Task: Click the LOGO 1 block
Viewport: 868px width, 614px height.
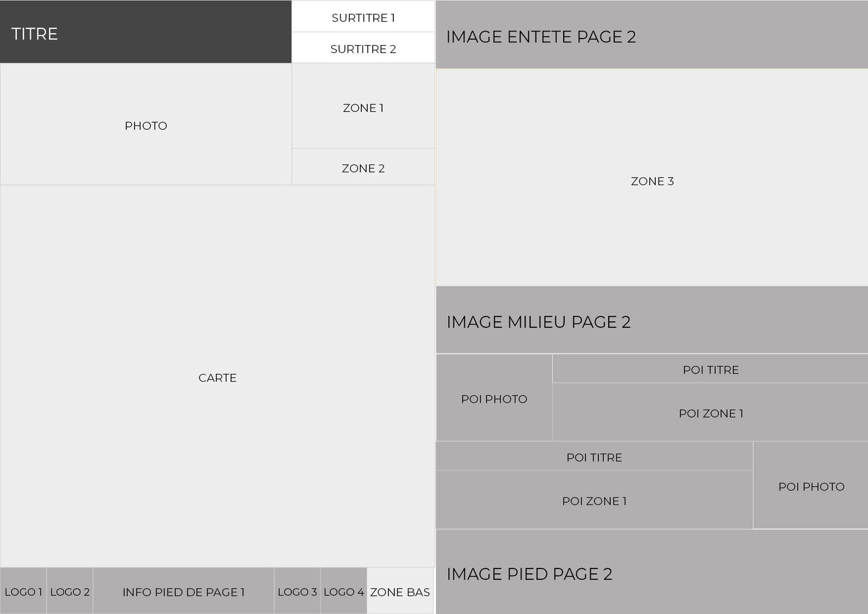Action: point(23,591)
